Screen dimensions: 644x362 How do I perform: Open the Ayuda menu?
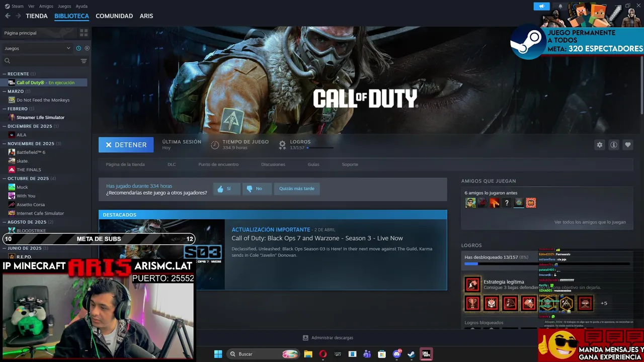pos(82,6)
